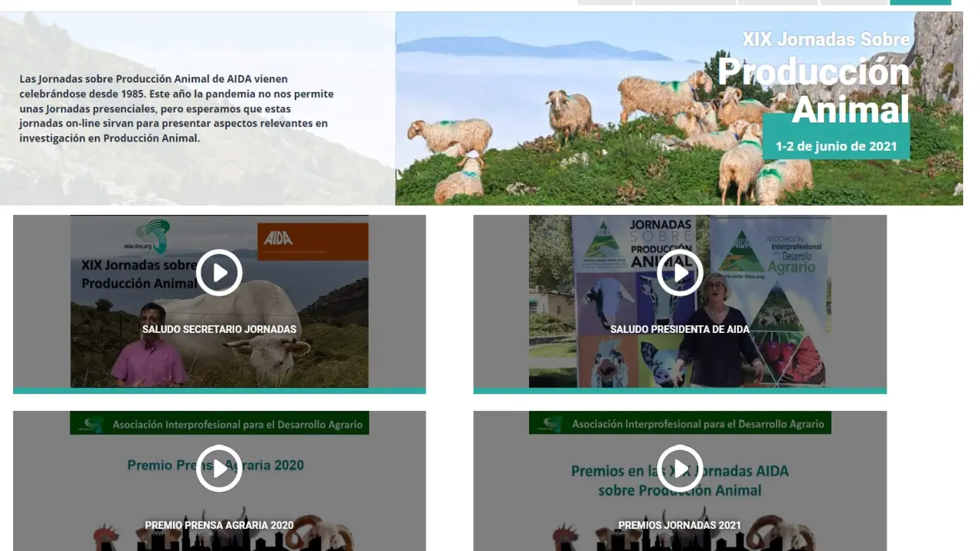Open the 'SALUDO SECRETARIO JORNADAS' title

(219, 330)
